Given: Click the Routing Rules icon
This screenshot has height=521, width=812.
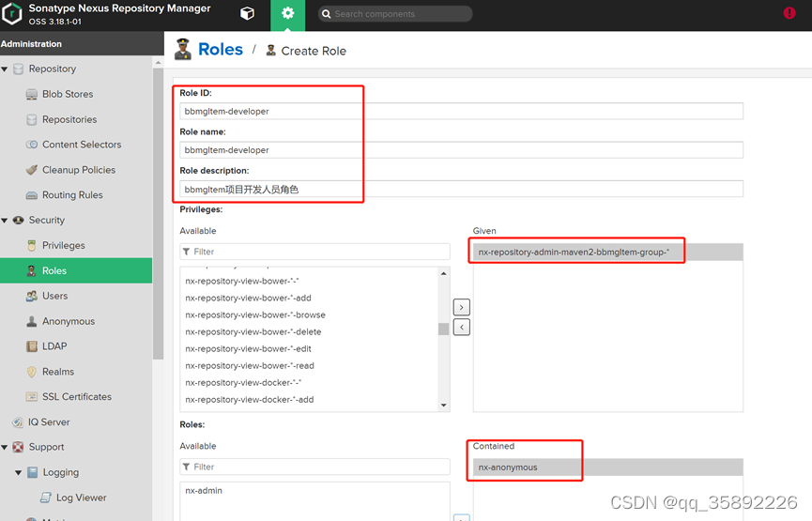Looking at the screenshot, I should 32,195.
